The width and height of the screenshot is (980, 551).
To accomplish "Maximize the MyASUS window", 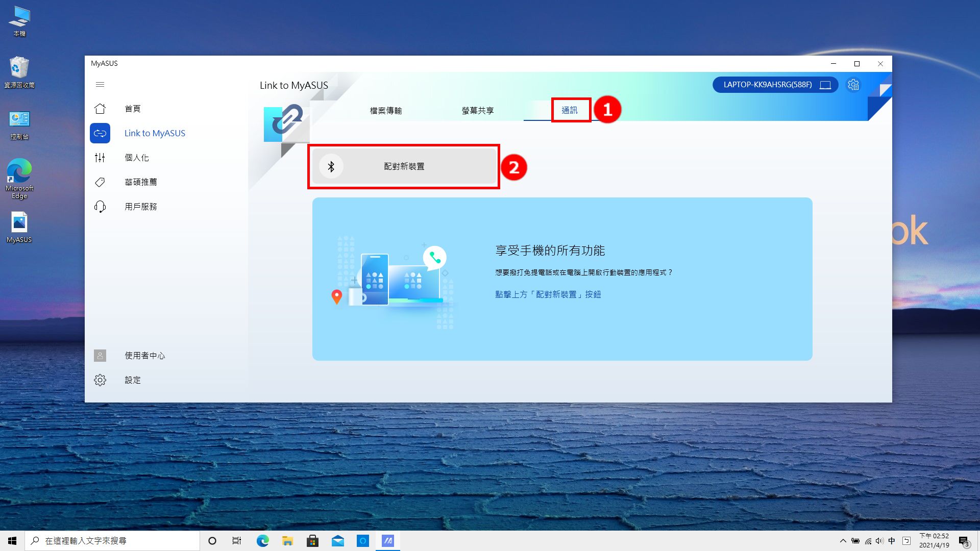I will (x=857, y=64).
